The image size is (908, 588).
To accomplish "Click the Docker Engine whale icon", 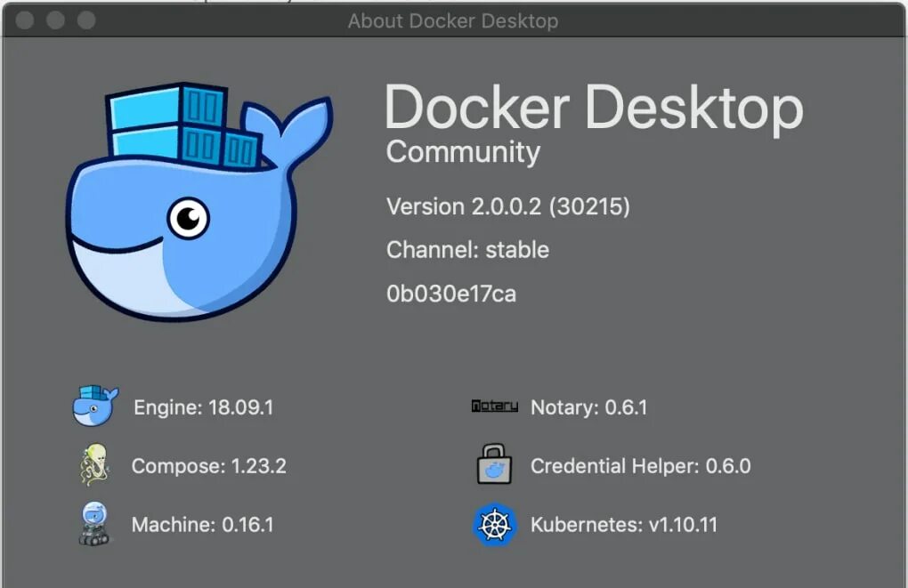I will tap(95, 406).
